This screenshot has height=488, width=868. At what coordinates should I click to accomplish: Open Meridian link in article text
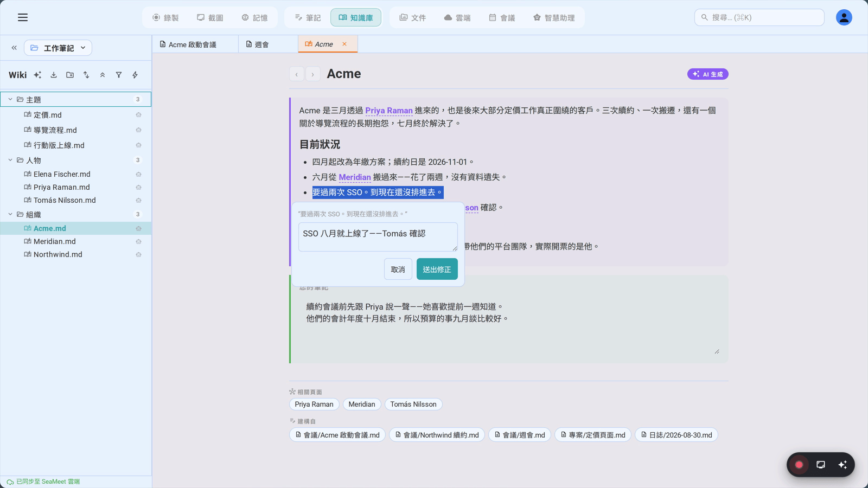coord(355,177)
